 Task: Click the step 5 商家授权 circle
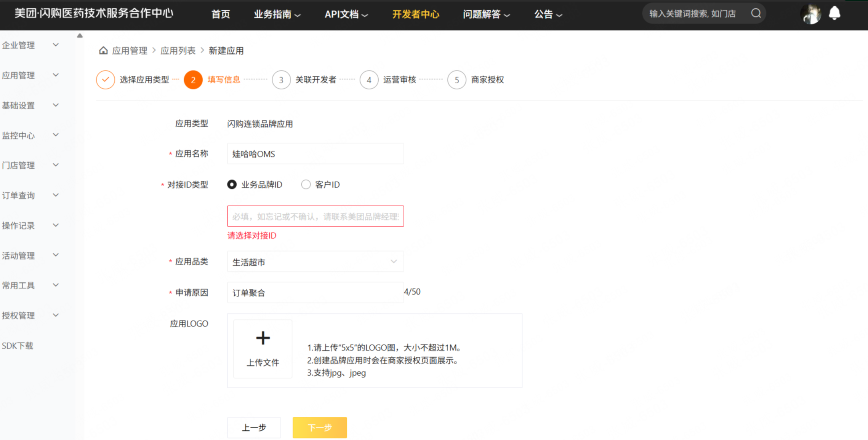456,80
